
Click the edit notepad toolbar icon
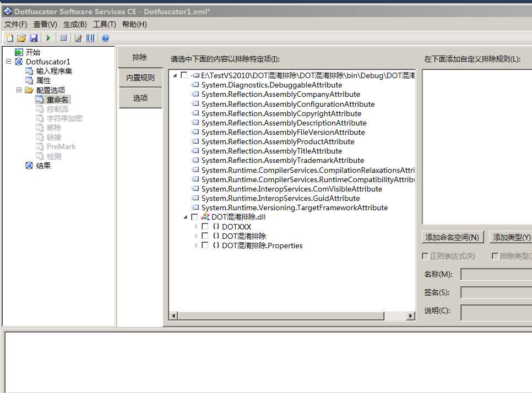click(x=78, y=38)
